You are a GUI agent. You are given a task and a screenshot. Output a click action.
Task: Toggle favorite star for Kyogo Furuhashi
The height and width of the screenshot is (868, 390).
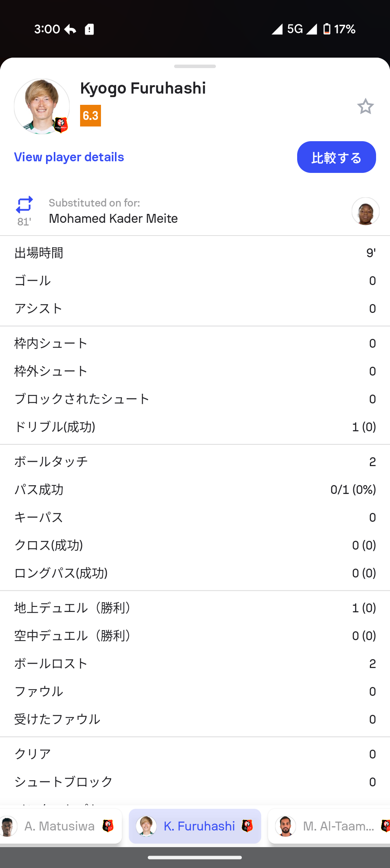pyautogui.click(x=365, y=106)
